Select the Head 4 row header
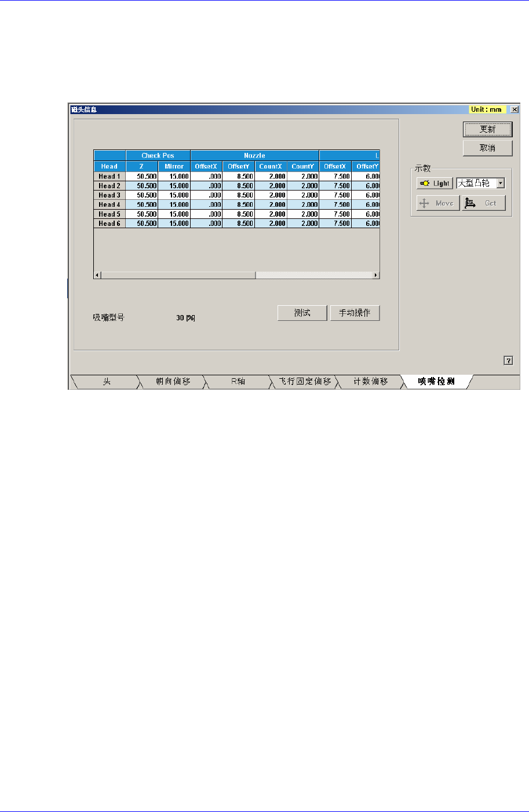This screenshot has width=529, height=812. click(x=110, y=204)
